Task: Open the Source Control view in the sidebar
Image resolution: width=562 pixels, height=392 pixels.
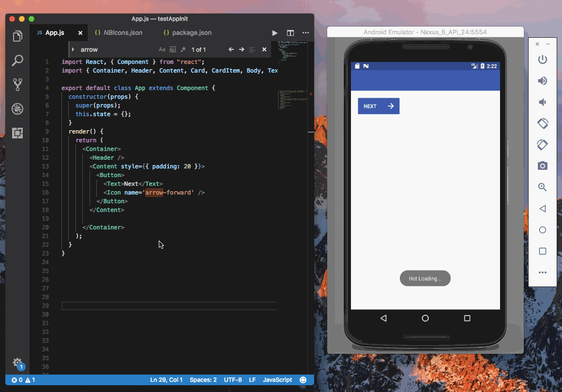Action: point(17,85)
